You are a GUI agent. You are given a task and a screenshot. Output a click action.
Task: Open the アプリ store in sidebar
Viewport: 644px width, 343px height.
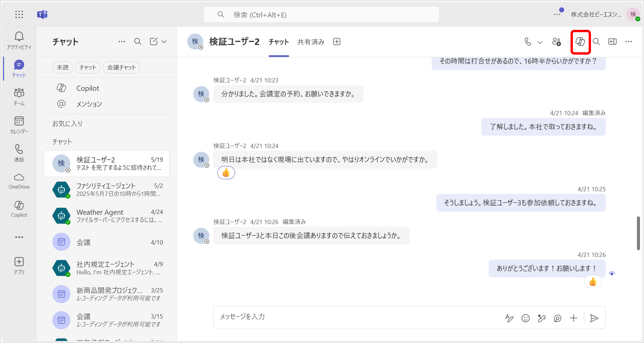pos(19,266)
